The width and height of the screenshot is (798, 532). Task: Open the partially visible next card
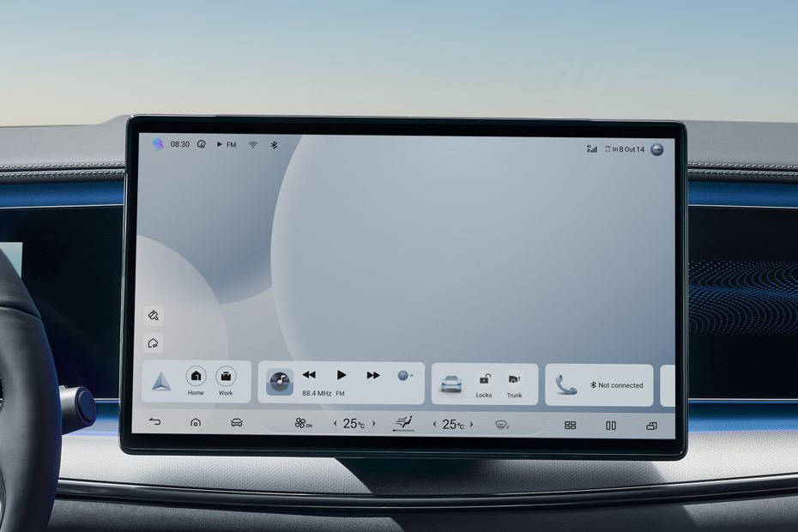668,385
